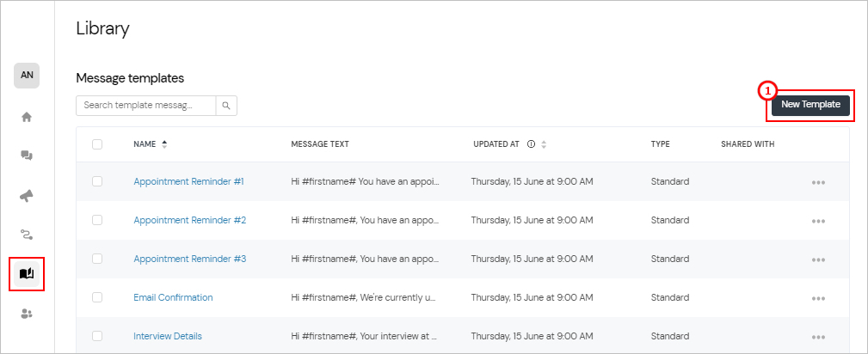Open options menu for Interview Details
Viewport: 868px width, 354px height.
click(818, 337)
